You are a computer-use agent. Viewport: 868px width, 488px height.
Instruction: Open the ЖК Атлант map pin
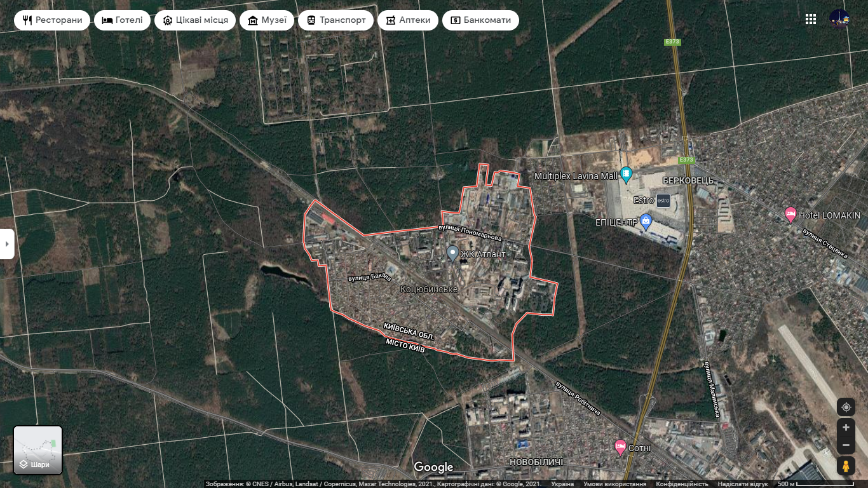(452, 254)
